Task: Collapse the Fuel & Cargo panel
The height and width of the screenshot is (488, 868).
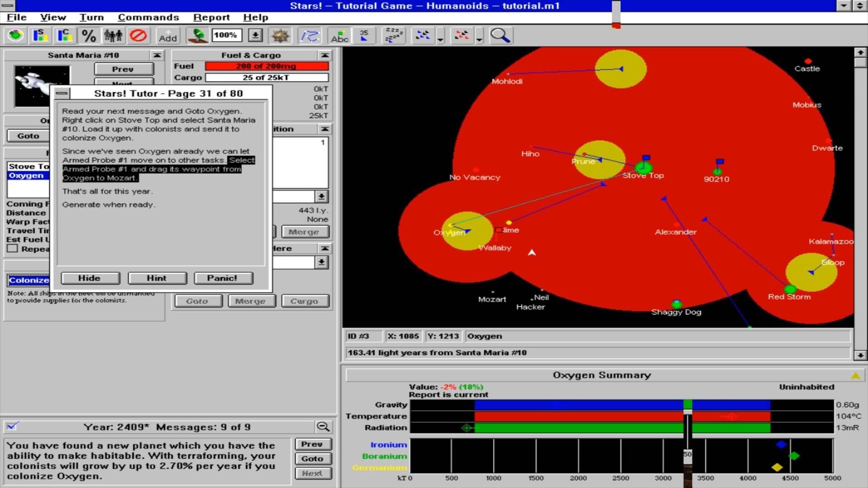Action: [325, 55]
